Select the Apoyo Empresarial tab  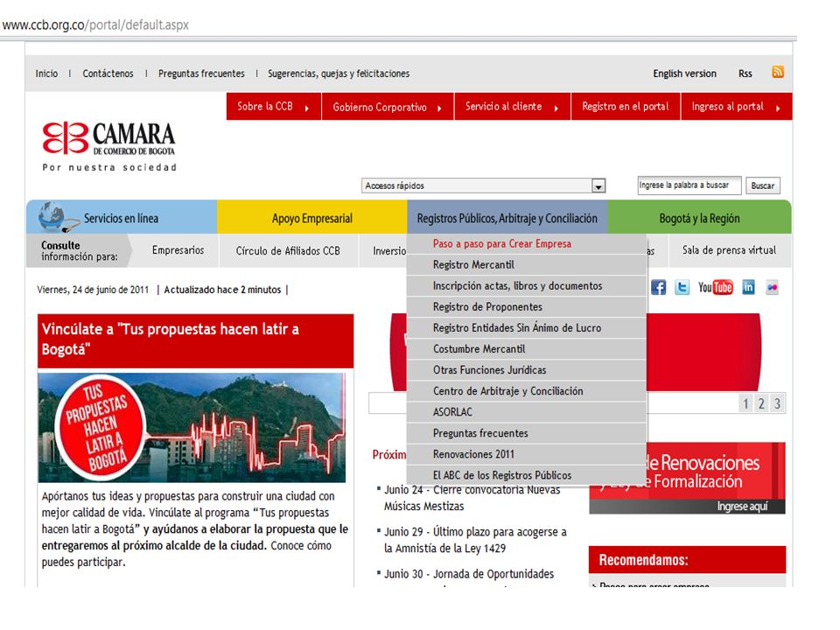tap(312, 218)
